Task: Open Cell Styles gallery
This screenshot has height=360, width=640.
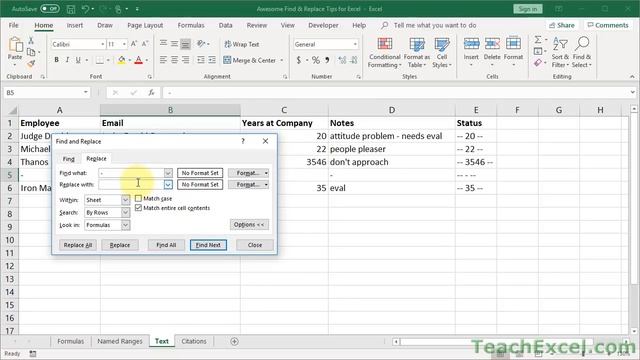Action: (x=442, y=52)
